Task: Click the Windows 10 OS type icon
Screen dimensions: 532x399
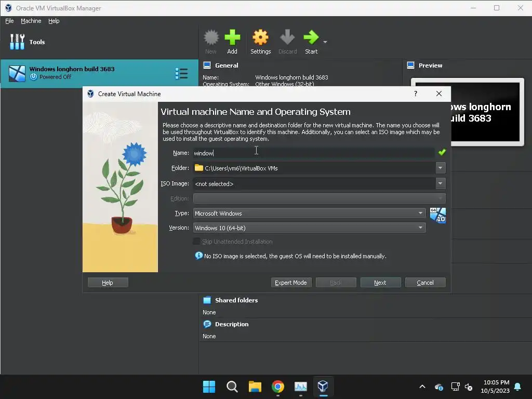Action: pos(437,216)
